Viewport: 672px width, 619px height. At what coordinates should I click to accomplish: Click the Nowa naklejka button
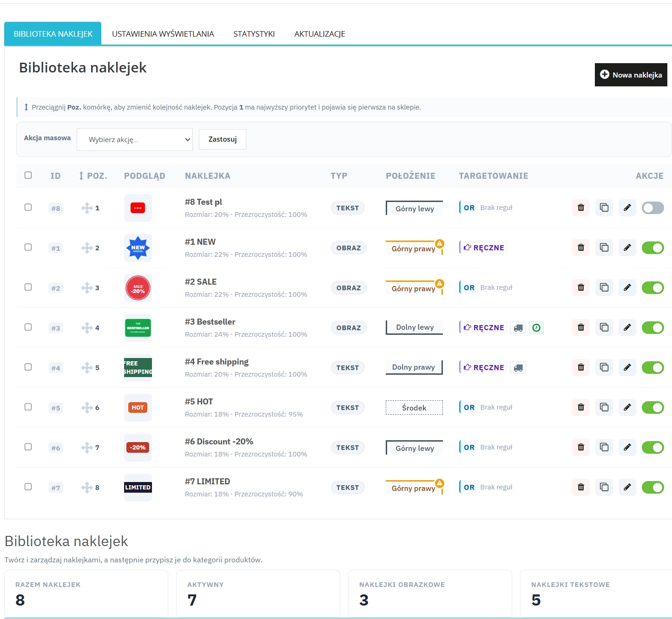click(x=631, y=74)
